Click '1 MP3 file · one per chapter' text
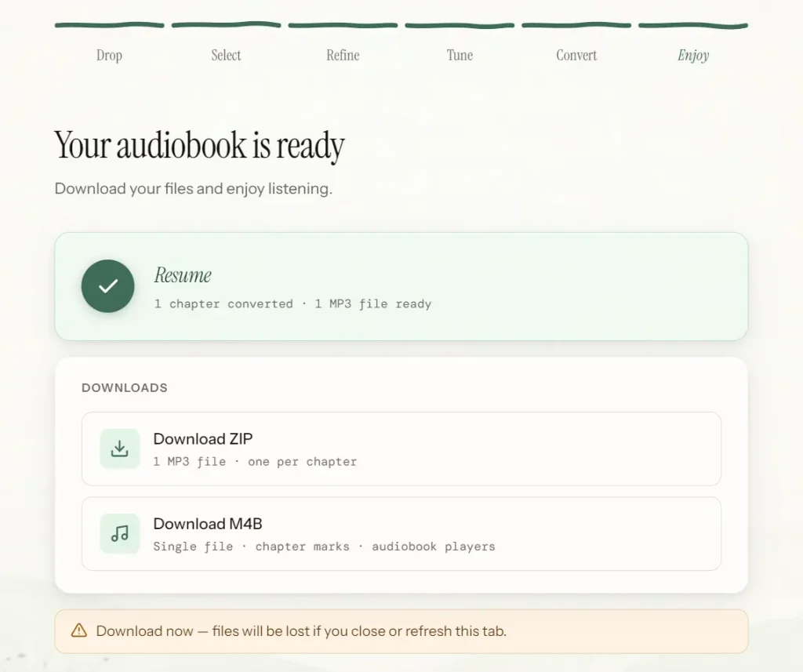Screen dimensions: 803x672 point(255,462)
